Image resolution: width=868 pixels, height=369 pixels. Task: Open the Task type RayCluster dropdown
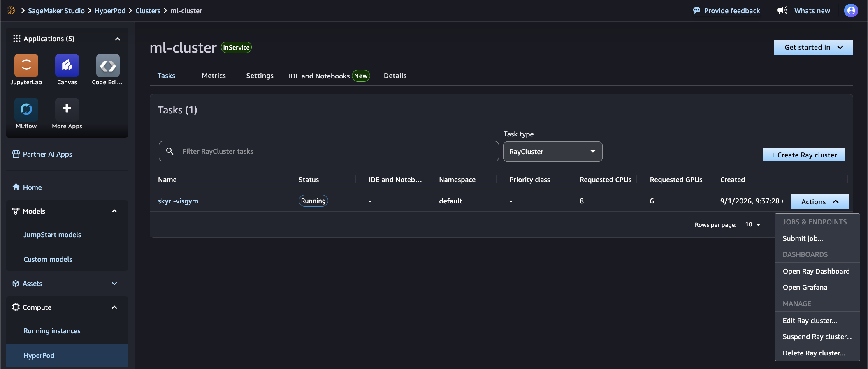click(552, 152)
